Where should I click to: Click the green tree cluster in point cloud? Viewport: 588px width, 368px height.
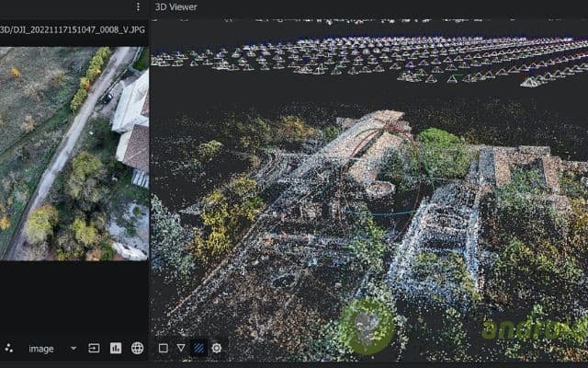[441, 152]
